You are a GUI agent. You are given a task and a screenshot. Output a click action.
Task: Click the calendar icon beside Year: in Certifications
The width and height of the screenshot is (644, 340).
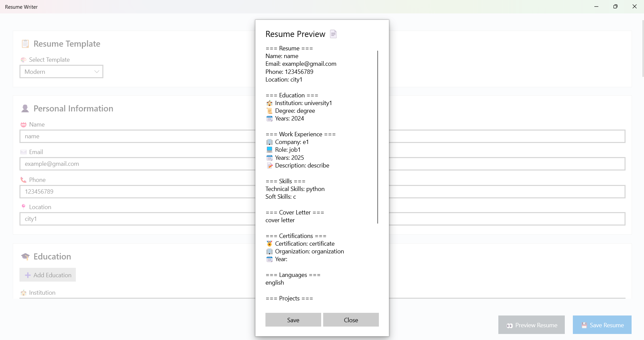point(269,259)
